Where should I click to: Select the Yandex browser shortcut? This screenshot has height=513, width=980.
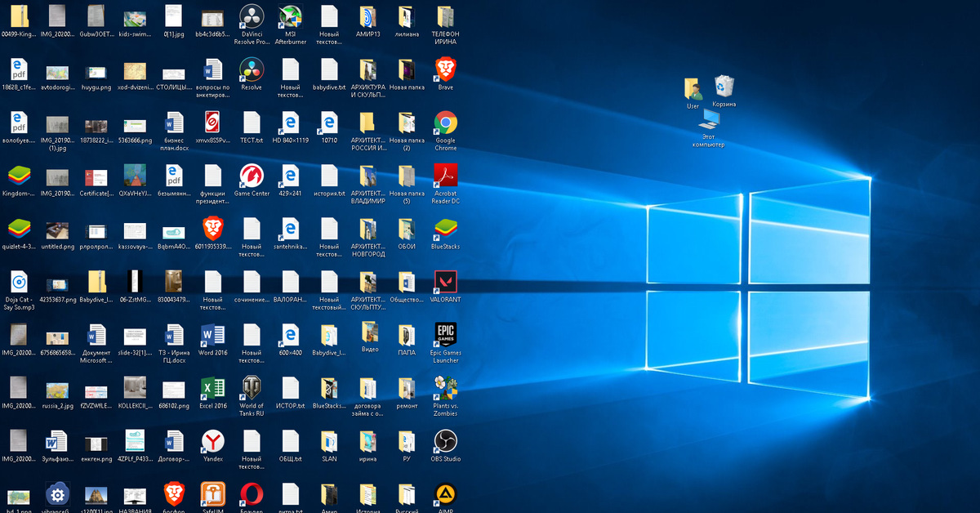point(212,441)
